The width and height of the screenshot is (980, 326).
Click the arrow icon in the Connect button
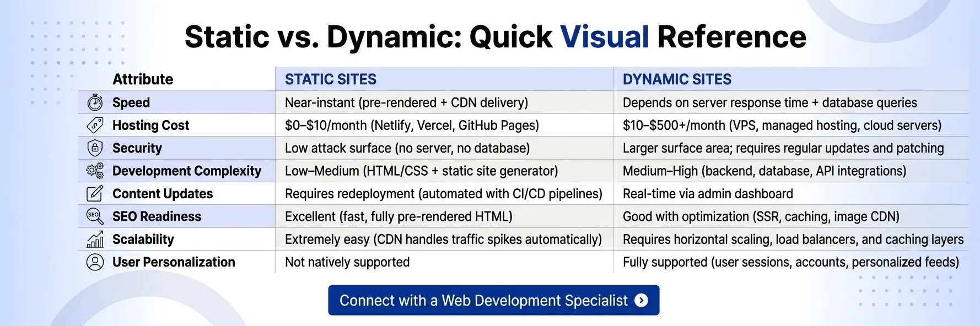coord(641,300)
